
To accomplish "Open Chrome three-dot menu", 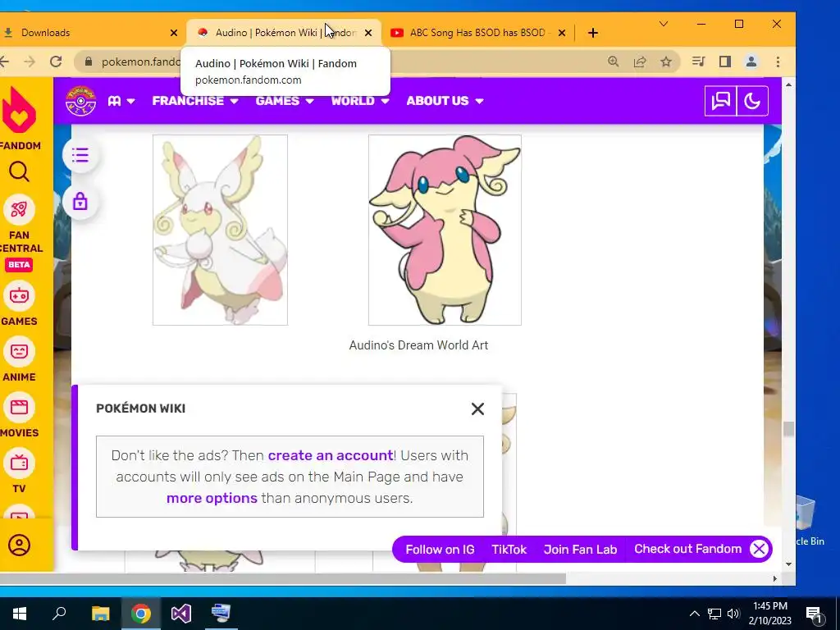I will [778, 62].
